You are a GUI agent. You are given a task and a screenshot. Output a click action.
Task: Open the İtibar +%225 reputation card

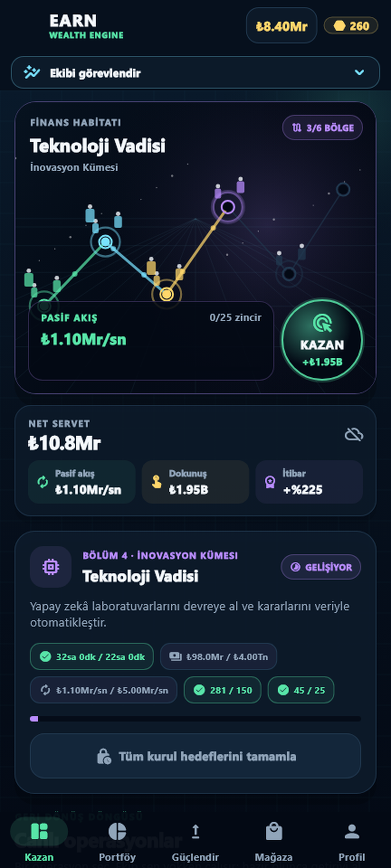(x=309, y=482)
